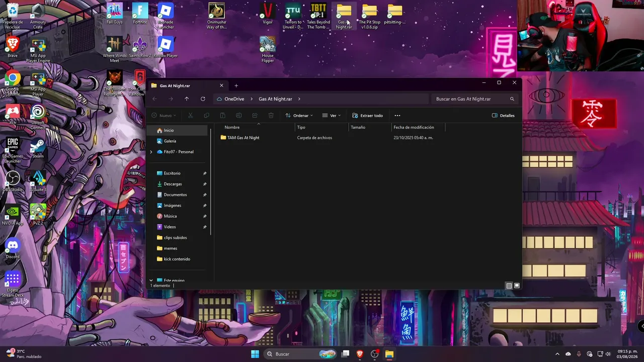Unpin Documentos from quick access
The image size is (644, 362).
pos(205,195)
